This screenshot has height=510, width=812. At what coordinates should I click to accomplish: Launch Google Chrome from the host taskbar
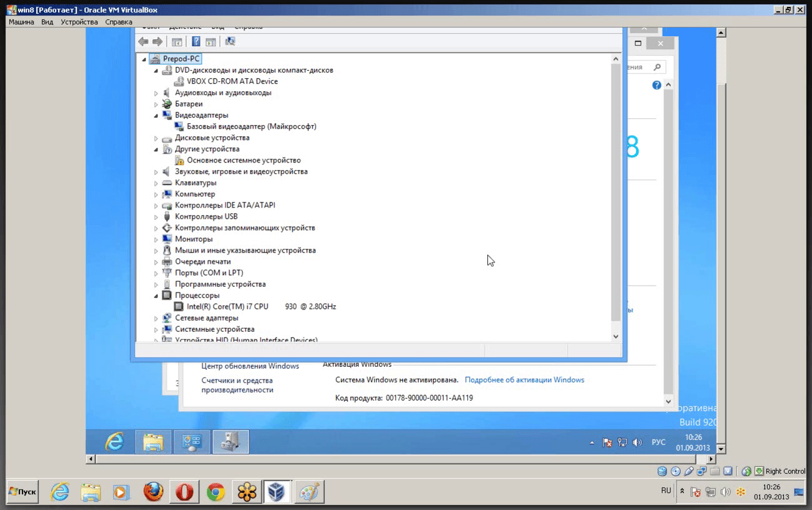pyautogui.click(x=215, y=492)
